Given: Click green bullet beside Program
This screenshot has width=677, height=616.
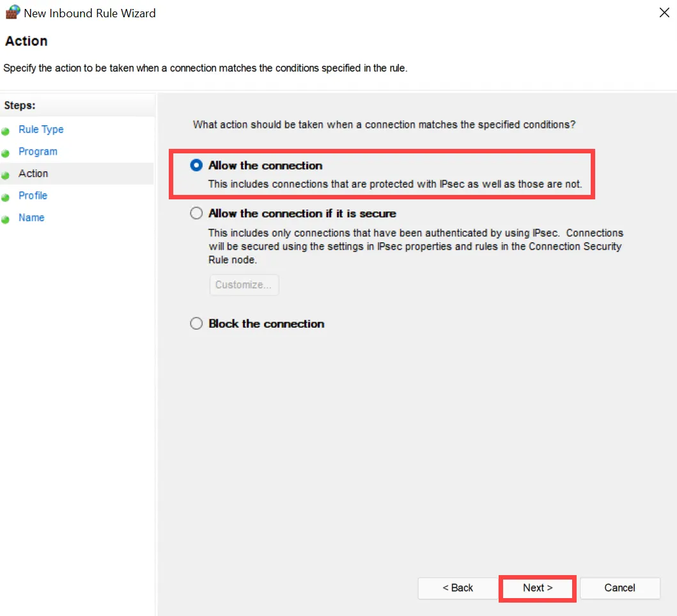Looking at the screenshot, I should (x=6, y=153).
